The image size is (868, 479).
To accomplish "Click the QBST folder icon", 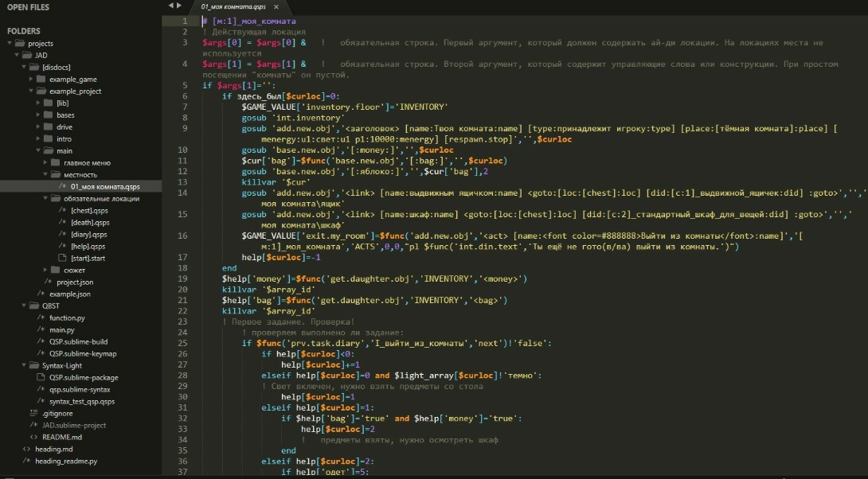I will coord(34,306).
